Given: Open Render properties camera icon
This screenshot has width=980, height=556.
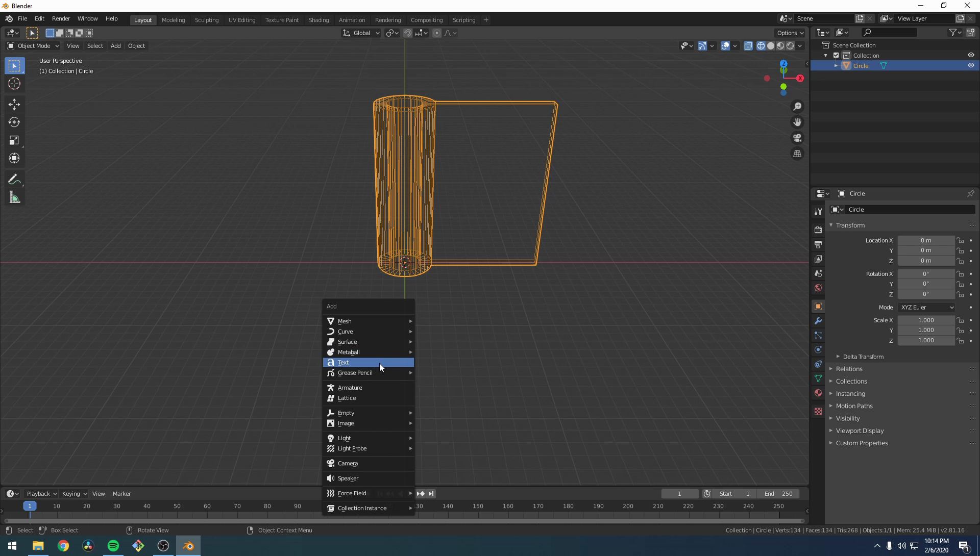Looking at the screenshot, I should click(x=818, y=230).
